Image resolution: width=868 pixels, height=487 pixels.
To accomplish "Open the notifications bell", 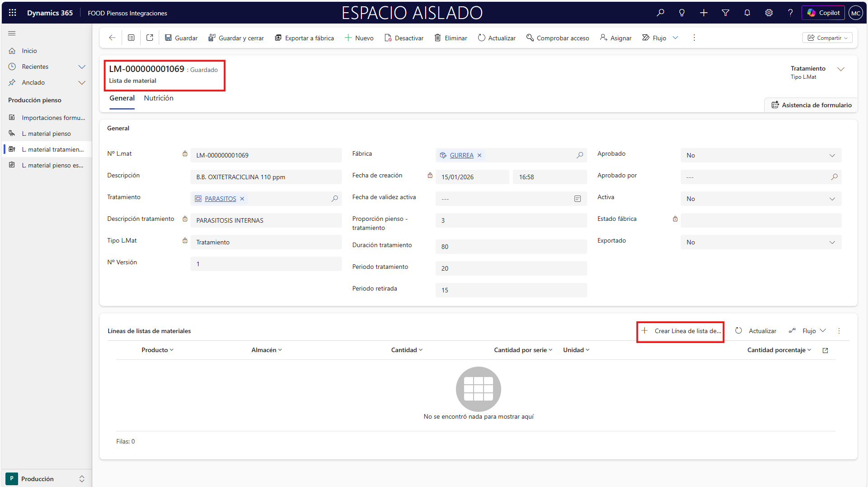I will point(747,13).
